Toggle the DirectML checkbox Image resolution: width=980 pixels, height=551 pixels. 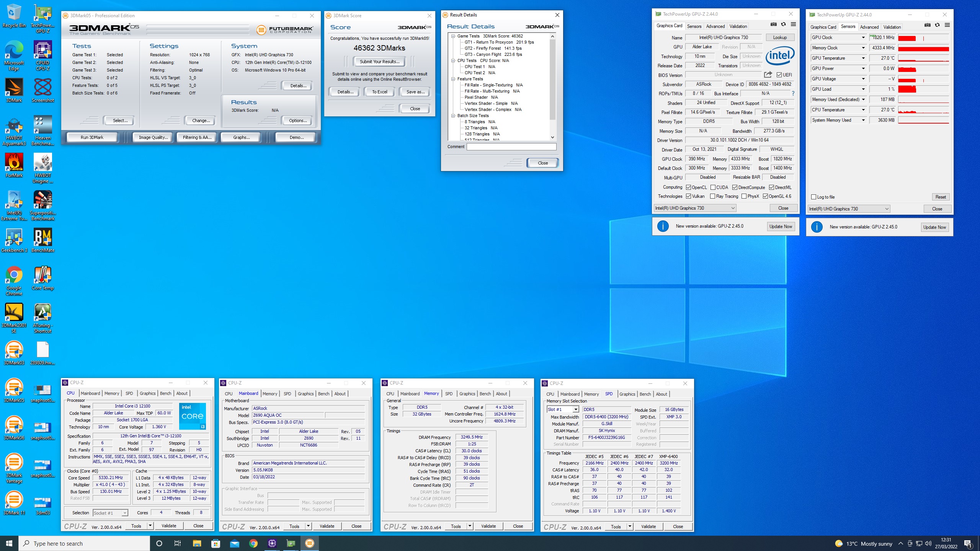pyautogui.click(x=772, y=187)
